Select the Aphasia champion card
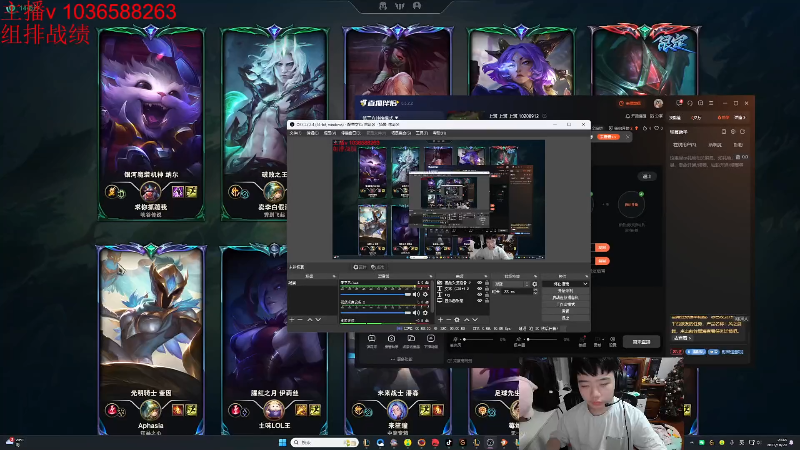 coord(151,339)
